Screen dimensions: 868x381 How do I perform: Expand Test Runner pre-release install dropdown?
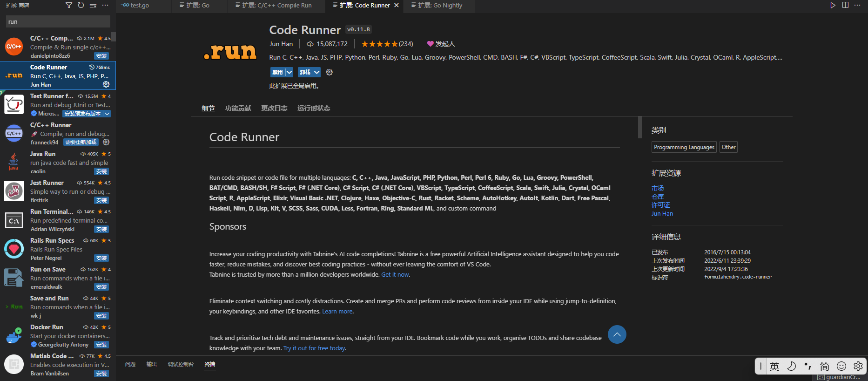(107, 114)
